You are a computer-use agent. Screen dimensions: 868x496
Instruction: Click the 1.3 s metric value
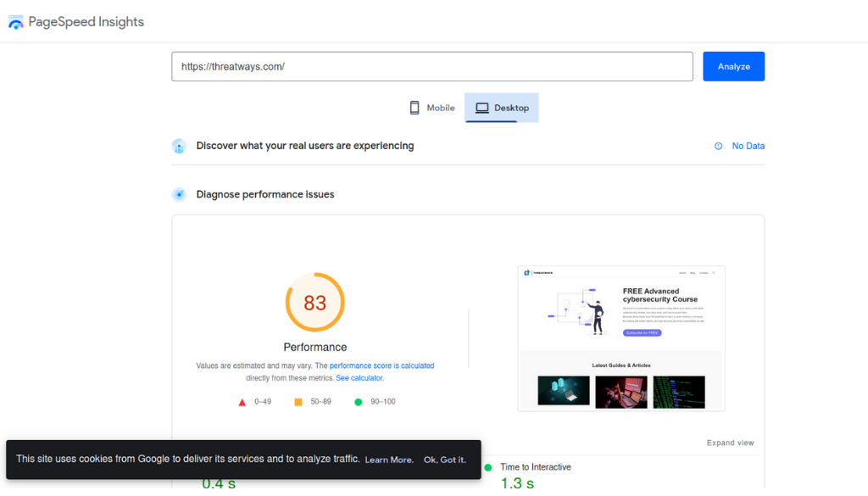pyautogui.click(x=517, y=483)
